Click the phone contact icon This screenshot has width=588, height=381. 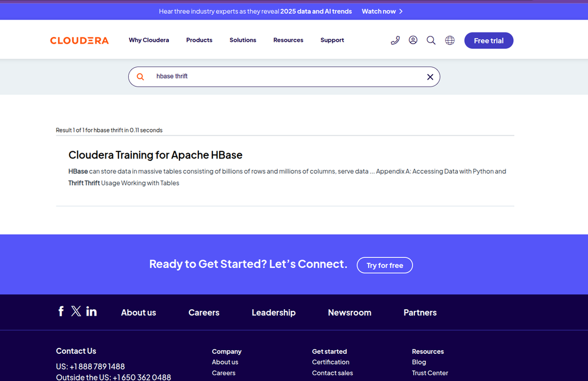pyautogui.click(x=395, y=40)
